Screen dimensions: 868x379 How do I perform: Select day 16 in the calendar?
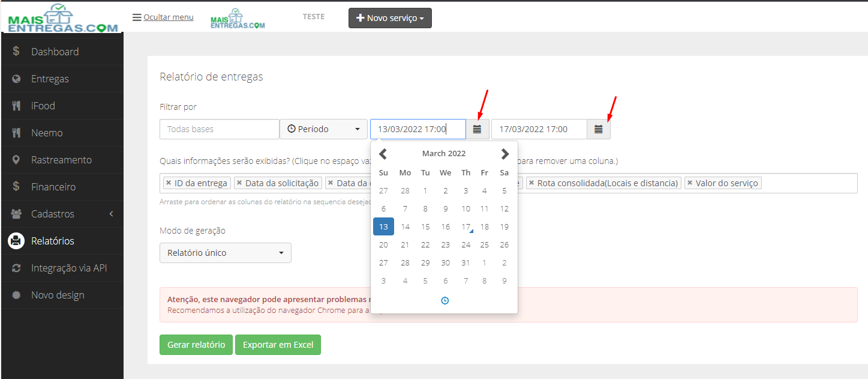[445, 227]
